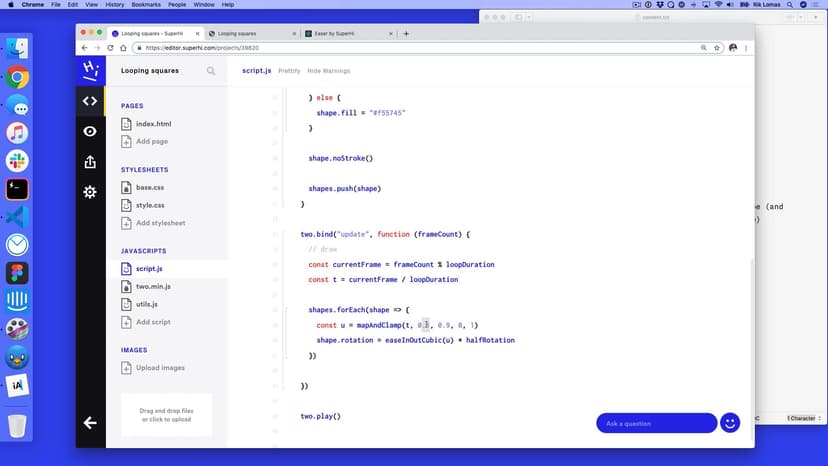This screenshot has height=466, width=828.
Task: Click the Ask a question input field
Action: click(656, 423)
